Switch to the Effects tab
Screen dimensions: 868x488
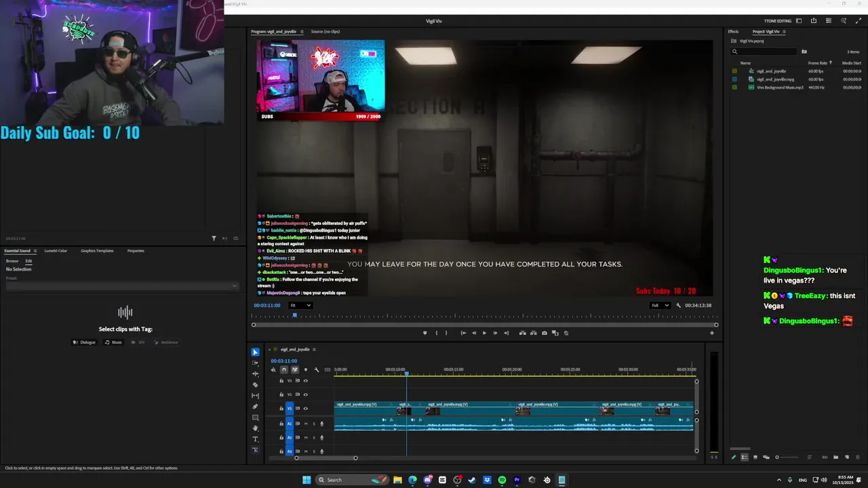733,32
